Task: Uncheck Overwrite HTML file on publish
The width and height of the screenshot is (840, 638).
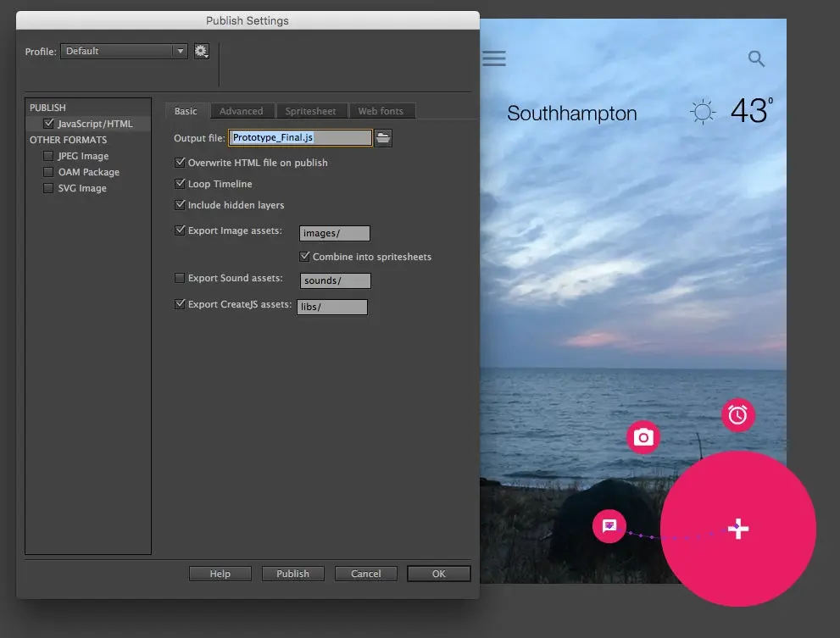Action: [x=181, y=162]
